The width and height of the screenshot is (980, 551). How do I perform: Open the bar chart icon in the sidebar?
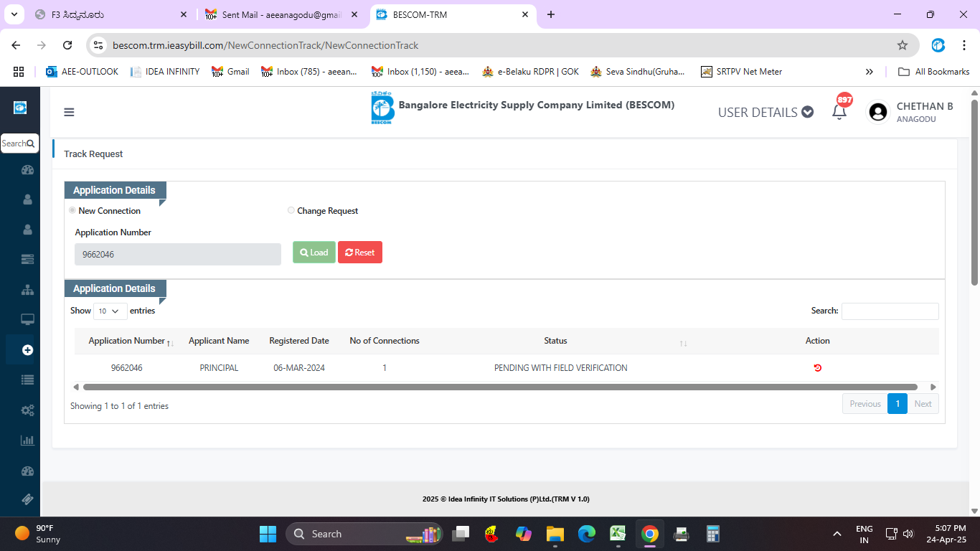28,441
